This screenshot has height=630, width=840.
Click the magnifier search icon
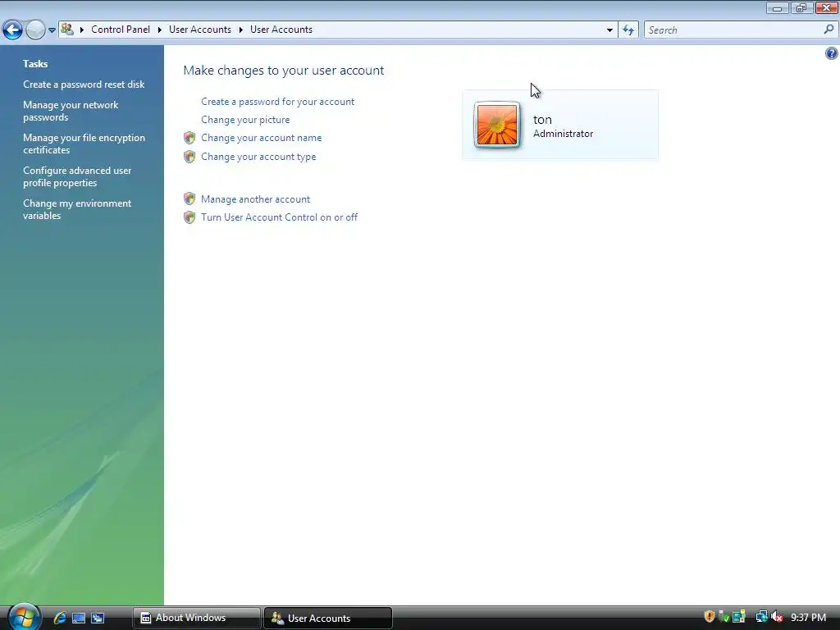tap(829, 30)
